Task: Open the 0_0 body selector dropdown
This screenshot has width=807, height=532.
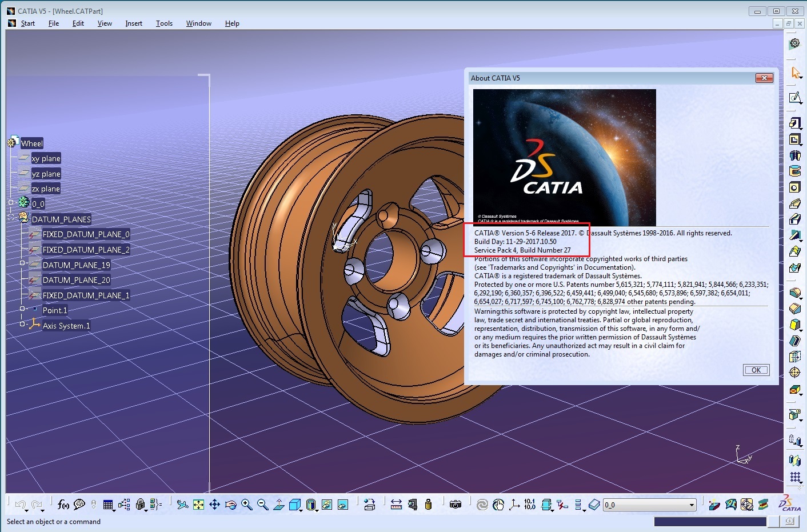Action: 692,505
